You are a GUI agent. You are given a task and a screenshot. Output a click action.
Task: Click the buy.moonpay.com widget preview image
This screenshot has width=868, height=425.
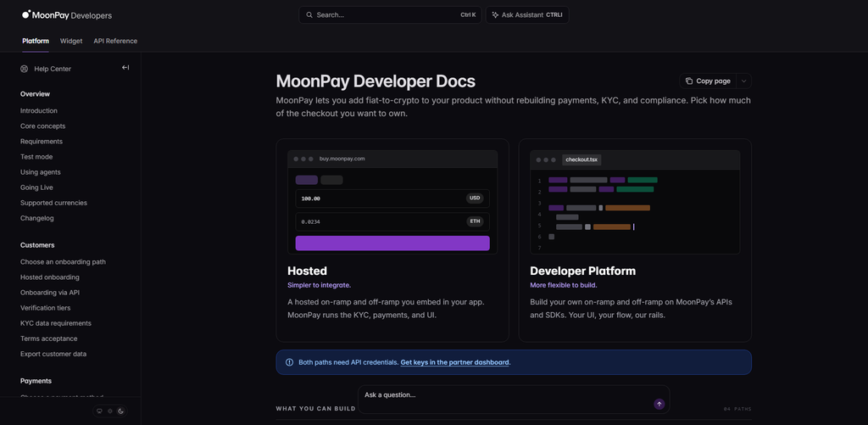[x=392, y=202]
